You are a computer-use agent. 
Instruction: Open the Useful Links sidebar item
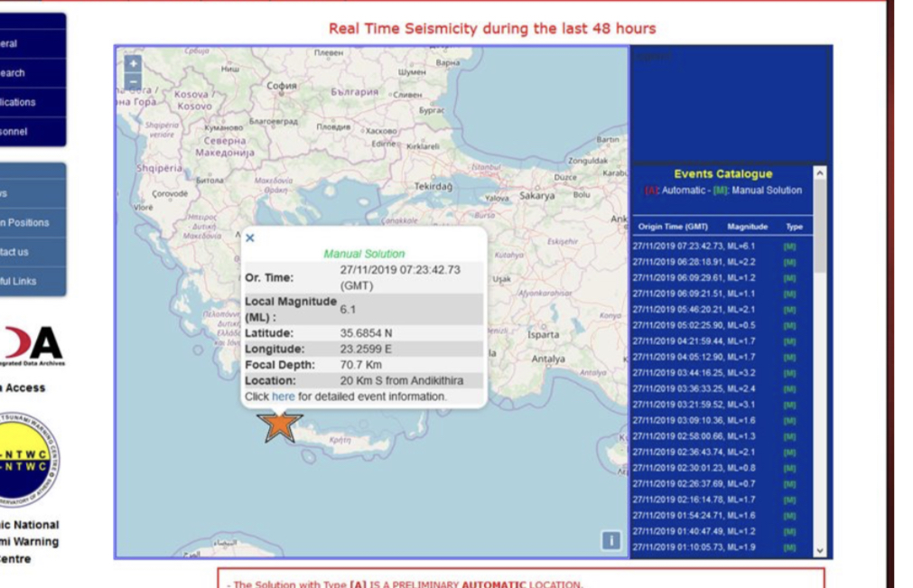33,281
